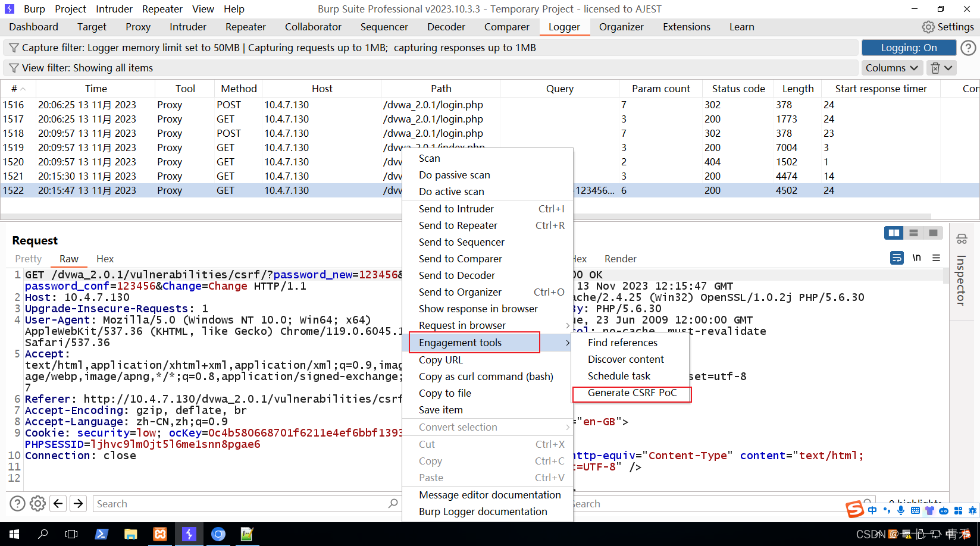The width and height of the screenshot is (980, 546).
Task: Open Windows taskbar search
Action: (x=43, y=534)
